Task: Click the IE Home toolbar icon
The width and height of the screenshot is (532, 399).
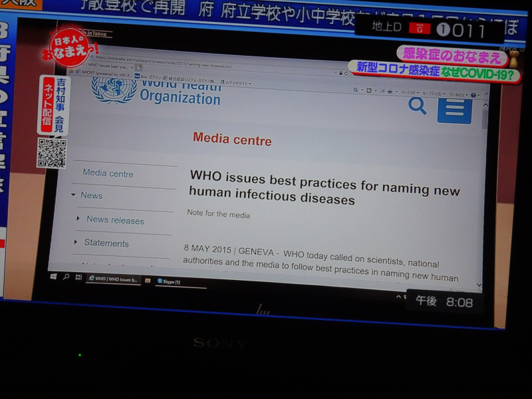Action: pos(355,90)
